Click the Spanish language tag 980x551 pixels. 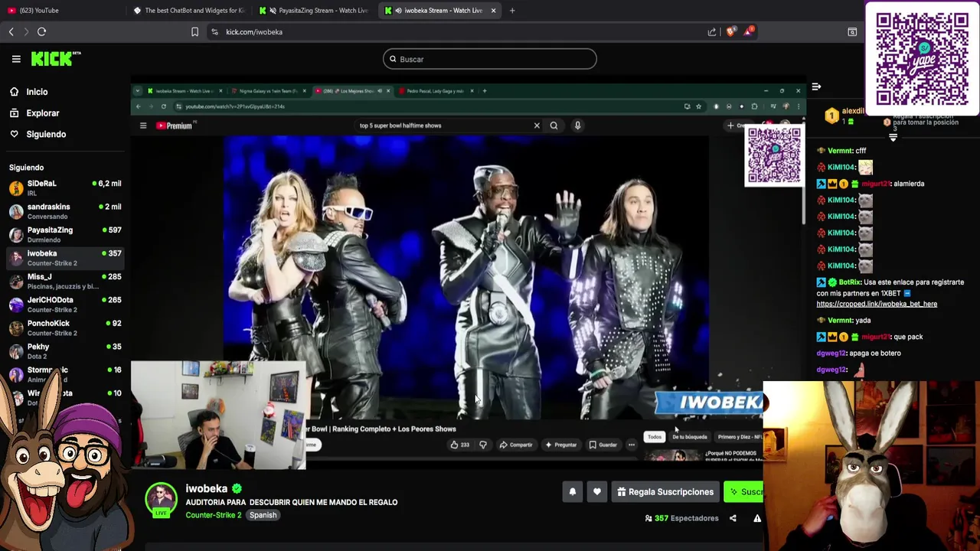263,515
